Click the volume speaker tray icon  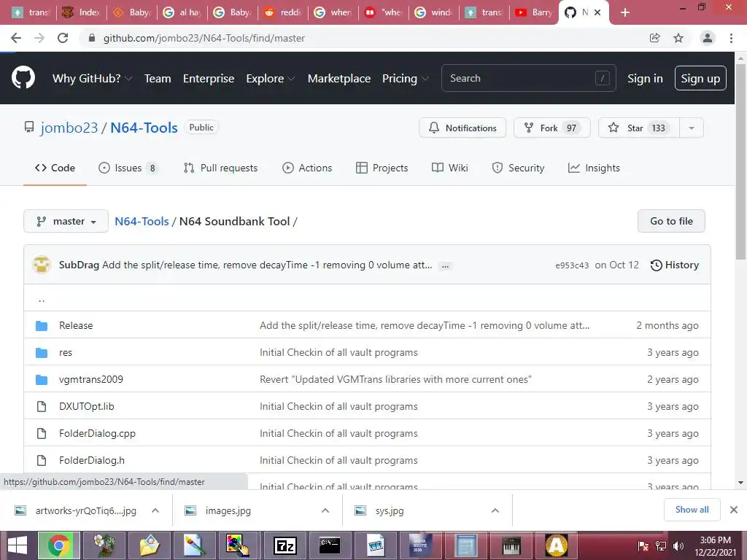click(x=678, y=545)
